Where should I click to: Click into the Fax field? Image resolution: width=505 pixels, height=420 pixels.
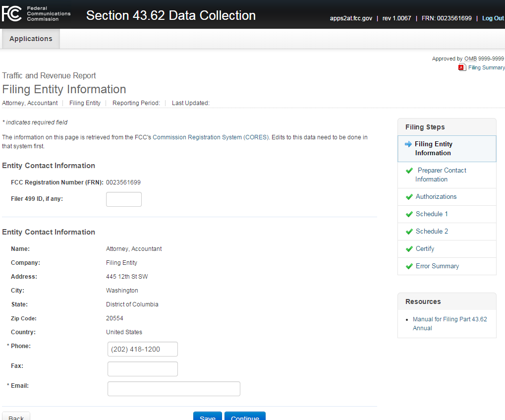click(143, 369)
